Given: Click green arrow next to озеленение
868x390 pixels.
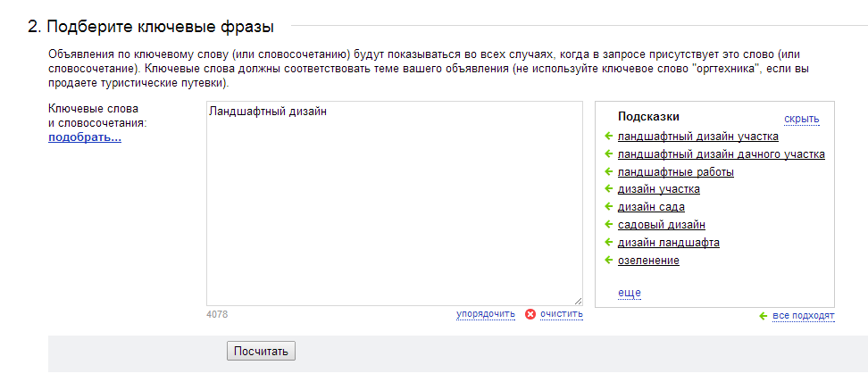Looking at the screenshot, I should click(608, 260).
